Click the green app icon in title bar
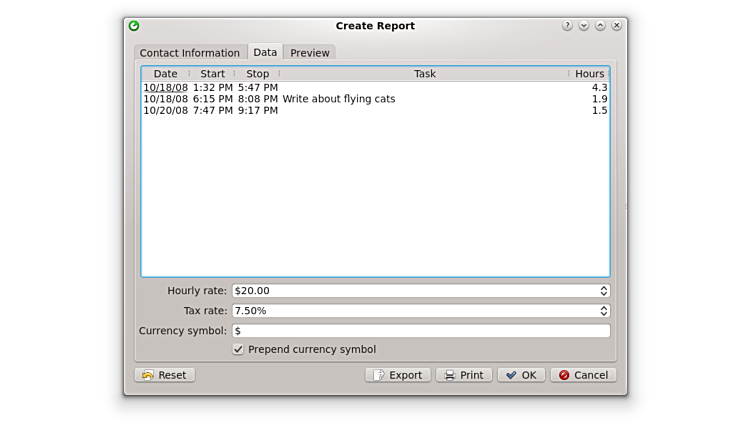 (x=134, y=26)
